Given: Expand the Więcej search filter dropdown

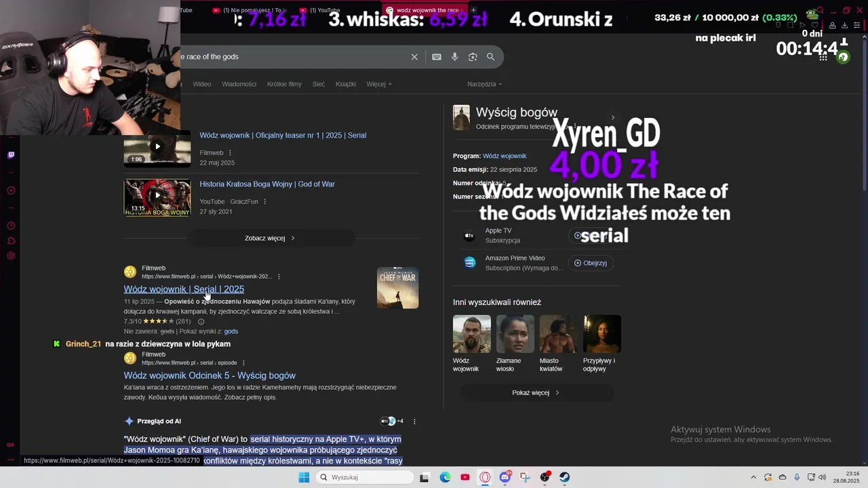Looking at the screenshot, I should click(x=378, y=84).
